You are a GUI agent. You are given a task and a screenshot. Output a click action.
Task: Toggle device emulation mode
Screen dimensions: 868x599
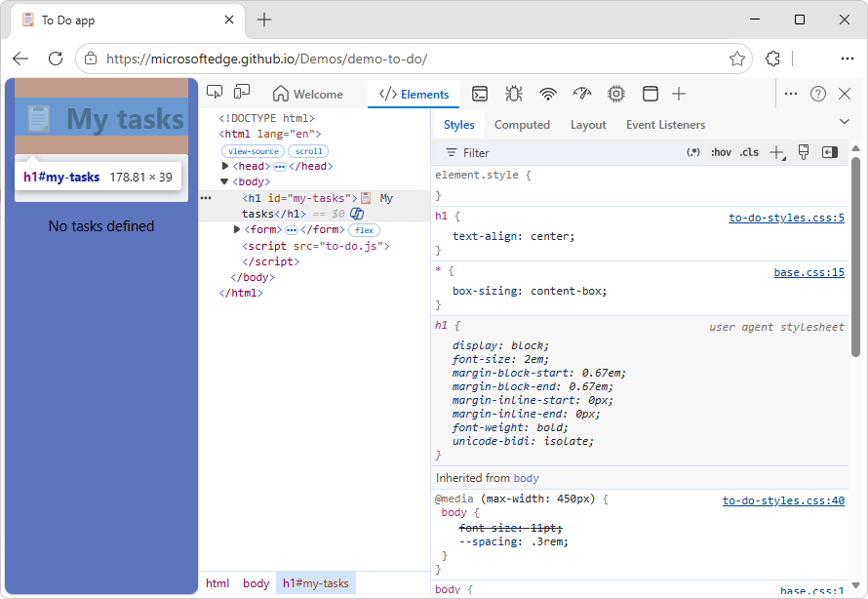242,93
